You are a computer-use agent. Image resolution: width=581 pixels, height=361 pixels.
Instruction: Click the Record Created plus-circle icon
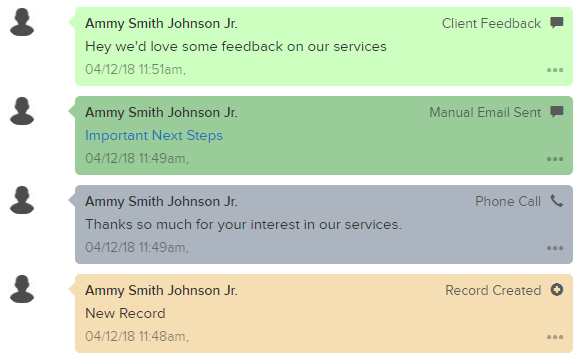click(x=557, y=289)
